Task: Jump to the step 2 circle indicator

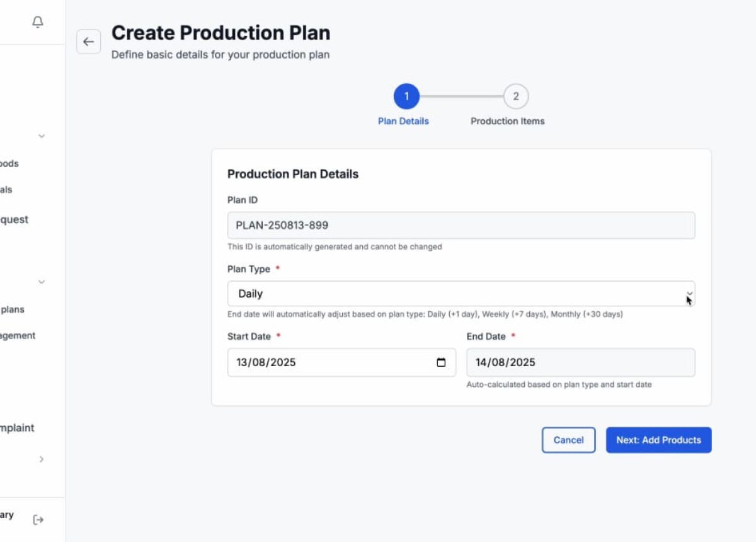Action: point(515,96)
